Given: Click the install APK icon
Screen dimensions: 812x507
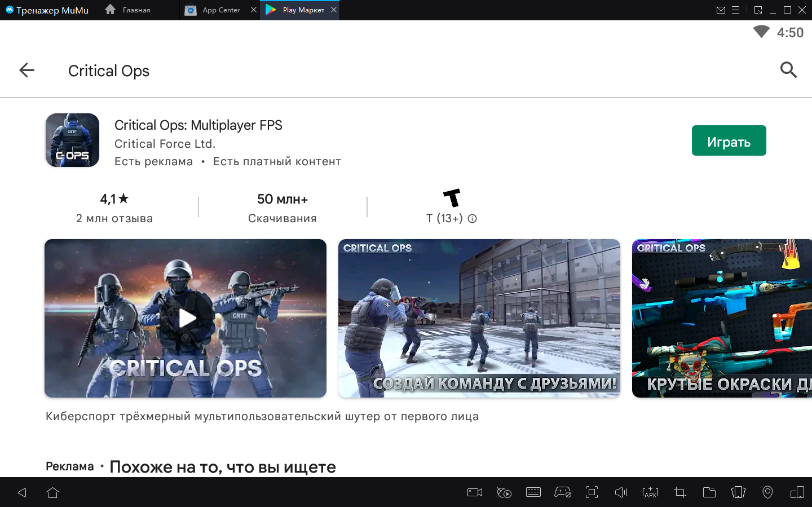Looking at the screenshot, I should coord(650,492).
